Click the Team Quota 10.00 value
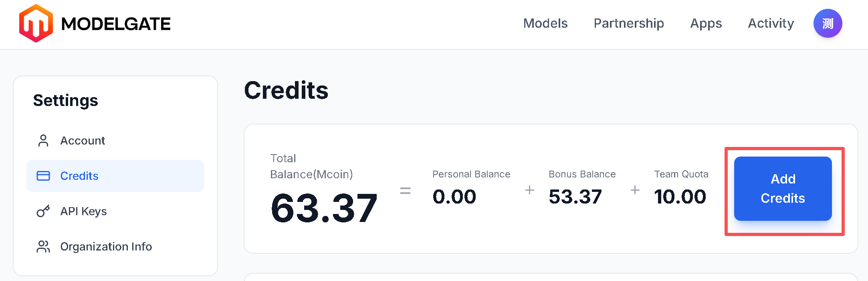This screenshot has width=868, height=281. pos(680,197)
